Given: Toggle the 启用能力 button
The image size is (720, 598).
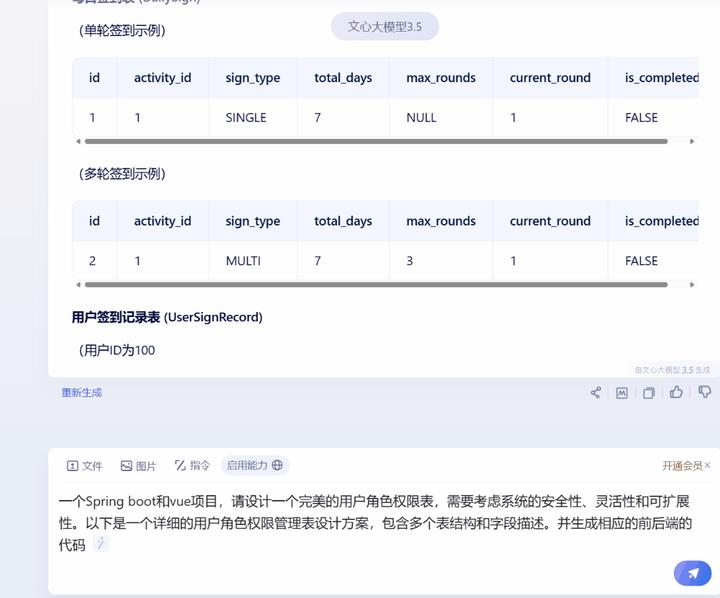Looking at the screenshot, I should click(x=254, y=465).
